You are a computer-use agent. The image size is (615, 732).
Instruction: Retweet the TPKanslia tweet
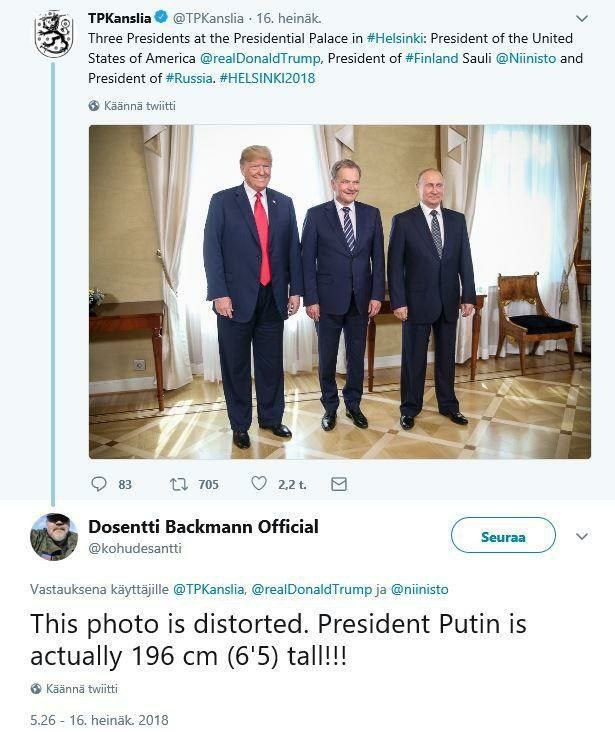pos(180,484)
